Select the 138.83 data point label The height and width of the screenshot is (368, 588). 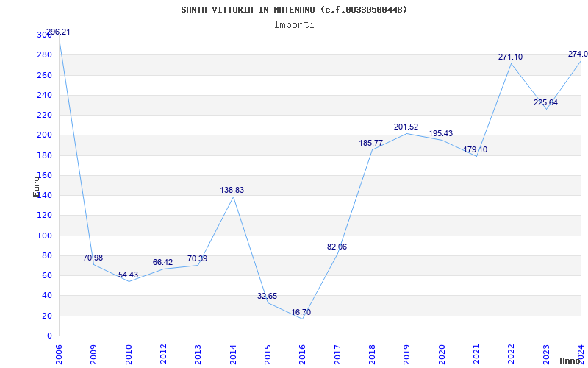(232, 190)
